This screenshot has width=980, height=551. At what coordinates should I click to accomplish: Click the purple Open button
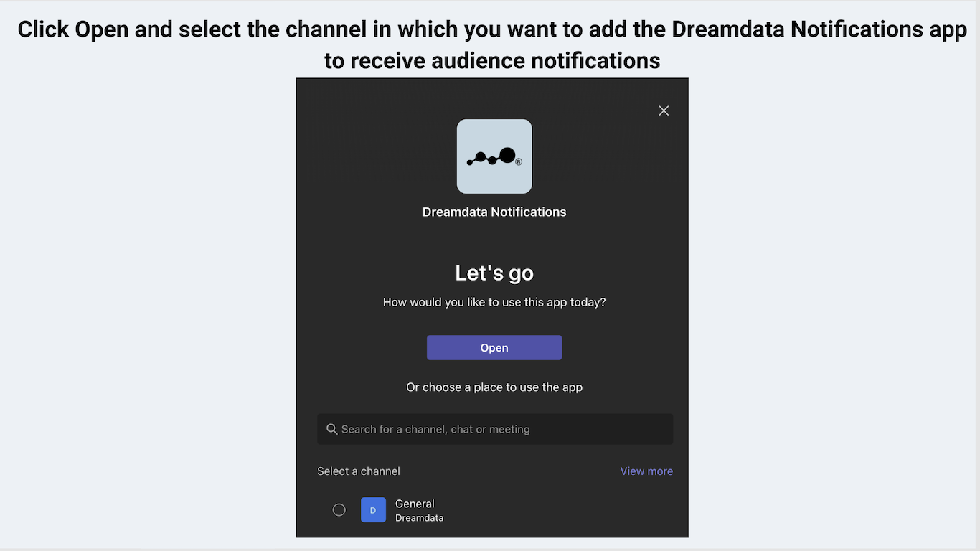pos(494,347)
